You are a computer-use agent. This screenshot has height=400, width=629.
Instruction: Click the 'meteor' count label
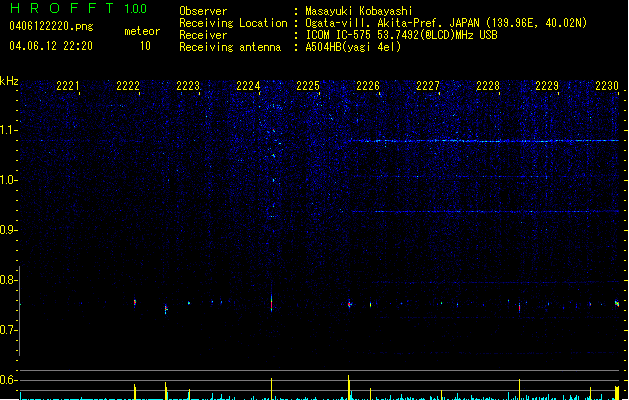[142, 31]
